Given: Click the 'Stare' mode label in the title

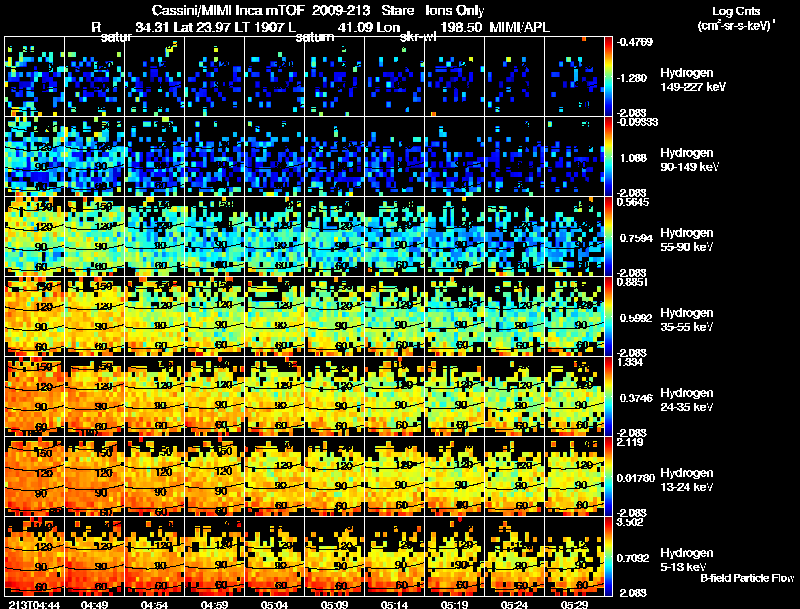Looking at the screenshot, I should pos(398,11).
